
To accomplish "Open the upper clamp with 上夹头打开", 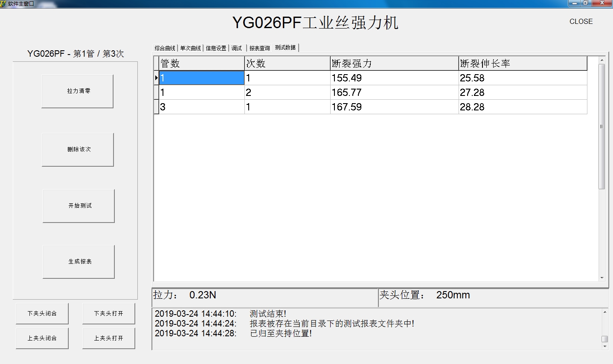I will coord(109,338).
